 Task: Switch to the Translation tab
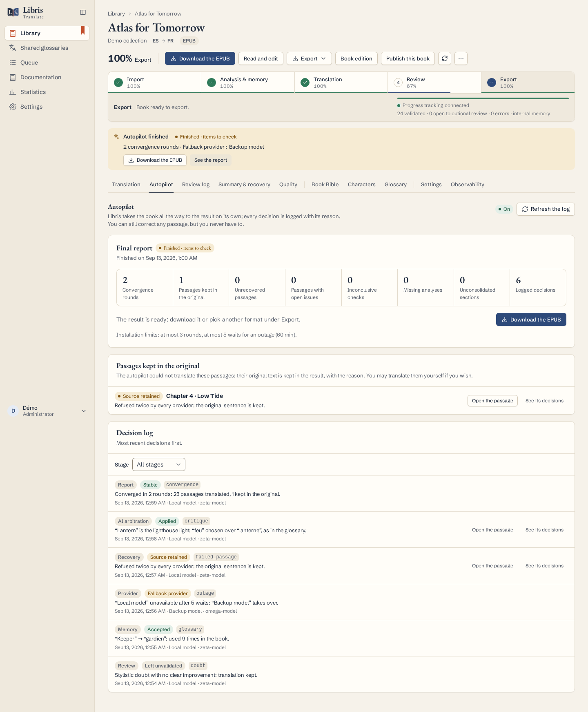[126, 185]
